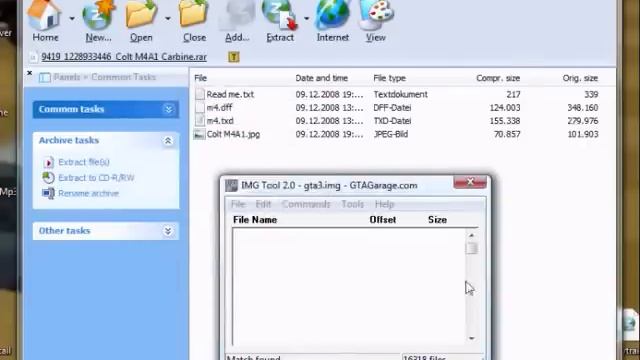Screen dimensions: 640x360
Task: Open Edit menu in IMG Tool
Action: (263, 204)
